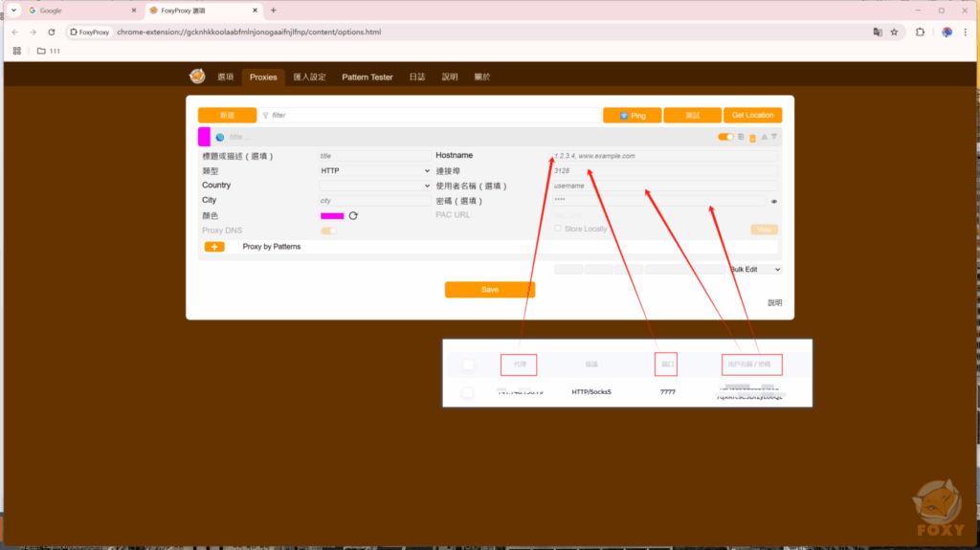Show the password with the eye icon
980x550 pixels.
773,201
